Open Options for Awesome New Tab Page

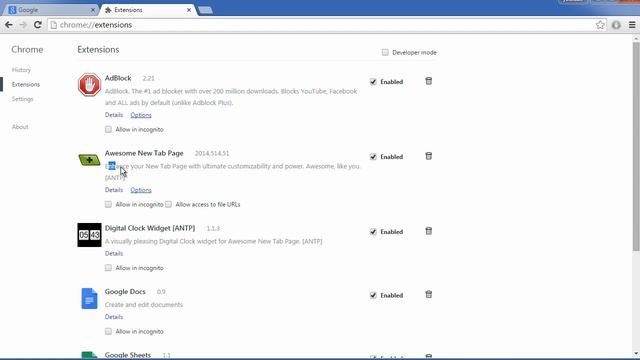click(x=141, y=190)
